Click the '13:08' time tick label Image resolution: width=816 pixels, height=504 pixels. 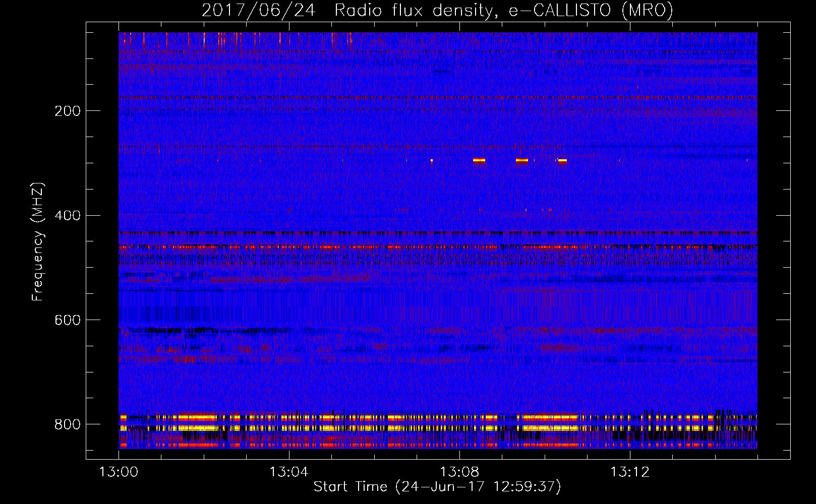(459, 472)
